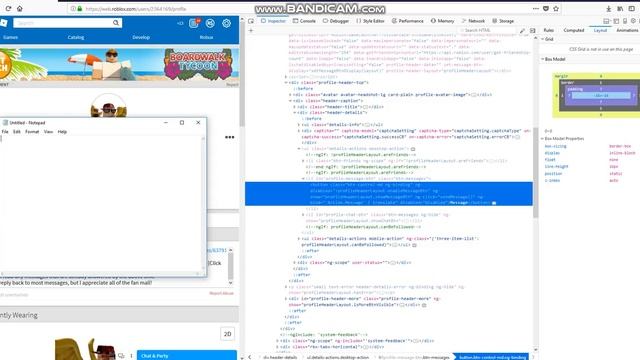
Task: Click the eyedropper icon beside Search HTML
Action: point(522,31)
